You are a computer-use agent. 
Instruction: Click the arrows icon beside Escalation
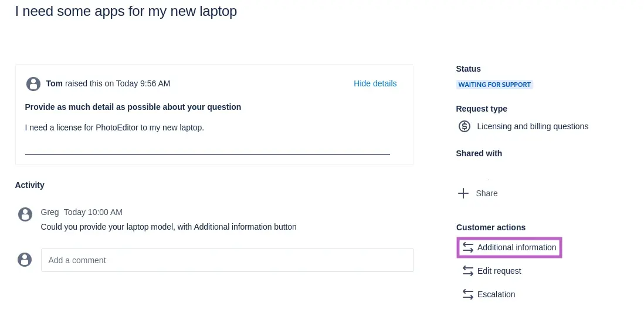[x=467, y=294]
